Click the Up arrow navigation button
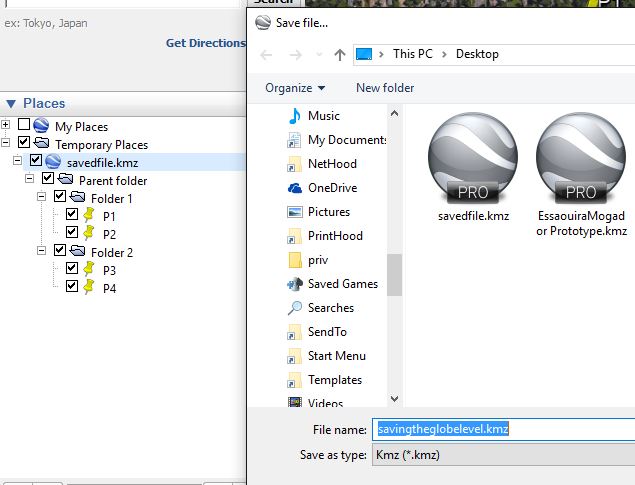Screen dimensions: 635x485 [x=340, y=54]
